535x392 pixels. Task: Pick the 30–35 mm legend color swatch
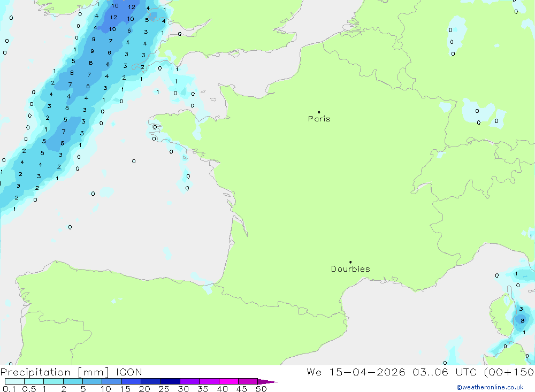coord(190,381)
